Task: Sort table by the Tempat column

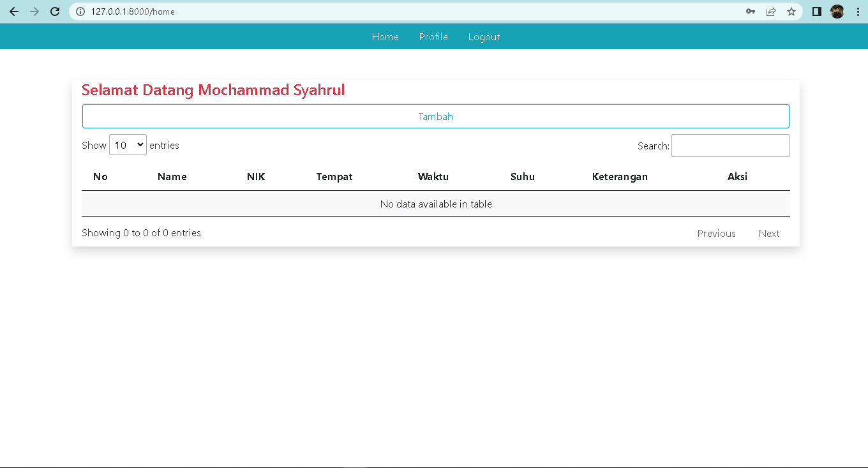Action: click(334, 177)
